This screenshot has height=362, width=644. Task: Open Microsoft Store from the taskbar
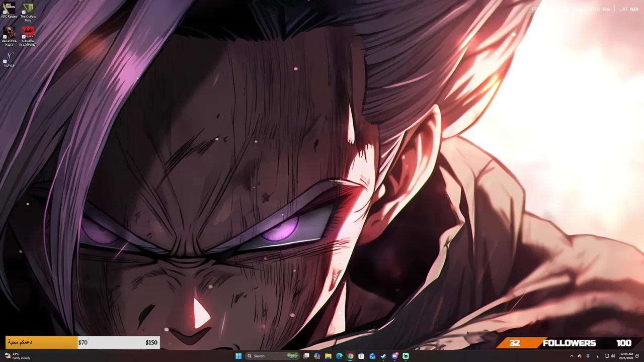tap(361, 356)
